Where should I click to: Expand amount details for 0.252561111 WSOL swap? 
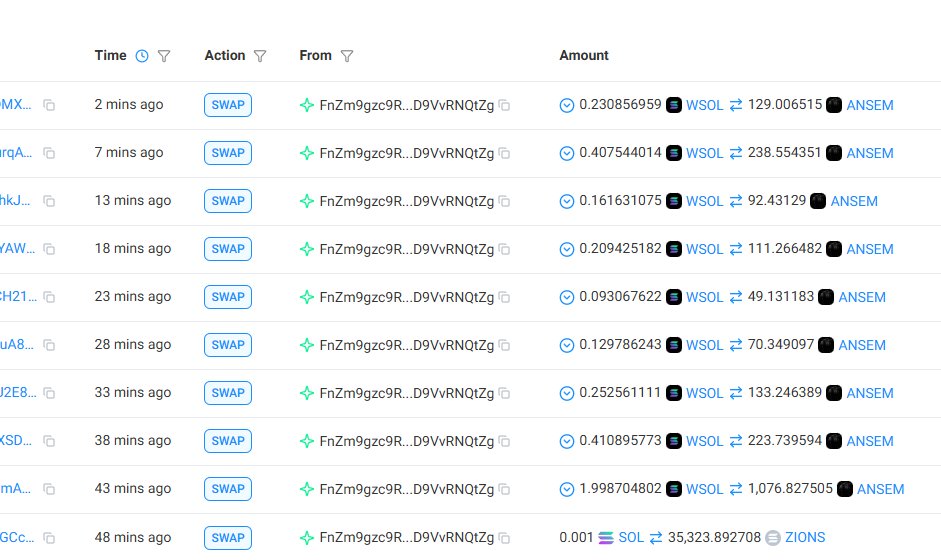(567, 394)
